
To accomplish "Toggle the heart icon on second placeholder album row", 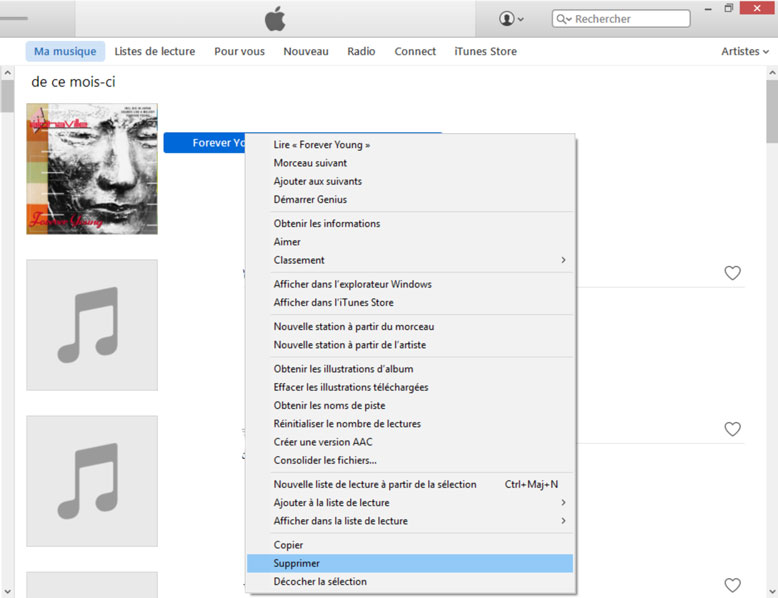I will pyautogui.click(x=732, y=429).
